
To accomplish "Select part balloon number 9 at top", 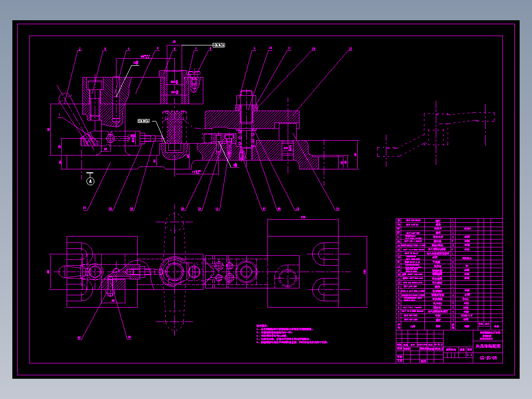I will click(x=254, y=48).
